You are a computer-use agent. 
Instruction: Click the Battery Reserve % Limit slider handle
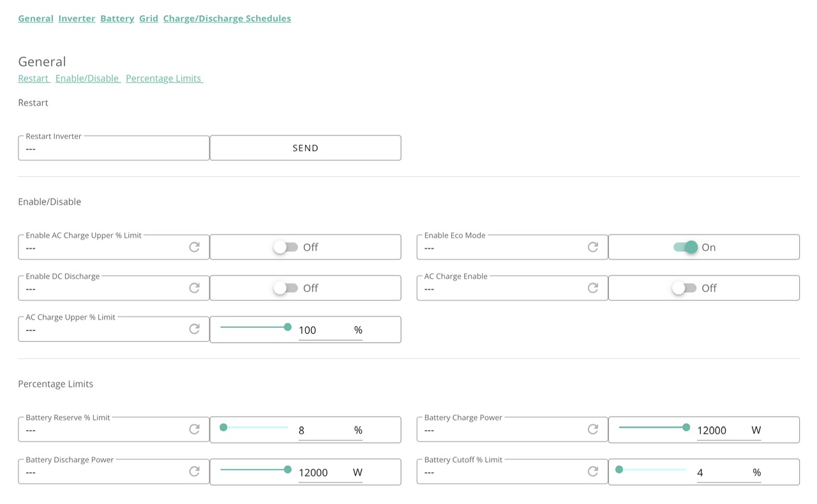[x=223, y=427]
